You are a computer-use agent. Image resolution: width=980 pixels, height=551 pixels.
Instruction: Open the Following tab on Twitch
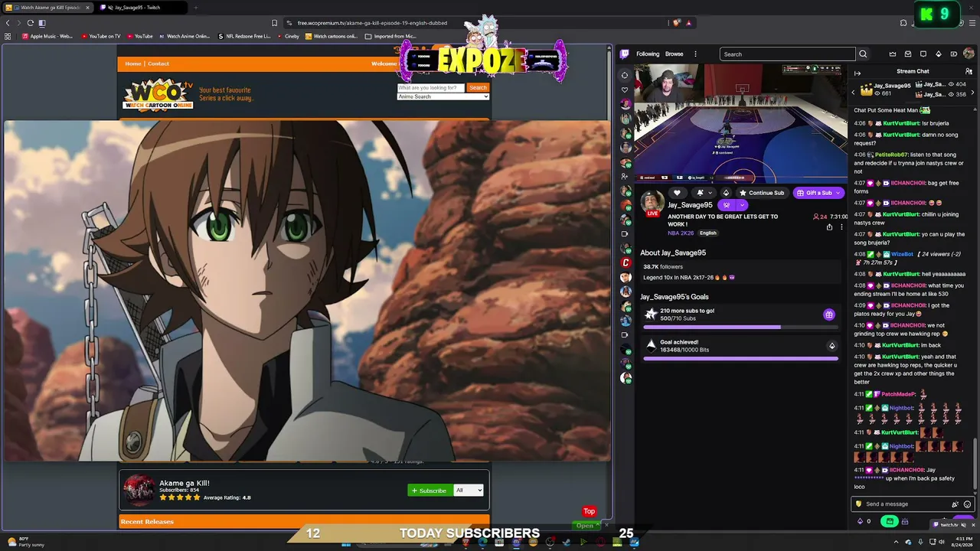click(648, 54)
